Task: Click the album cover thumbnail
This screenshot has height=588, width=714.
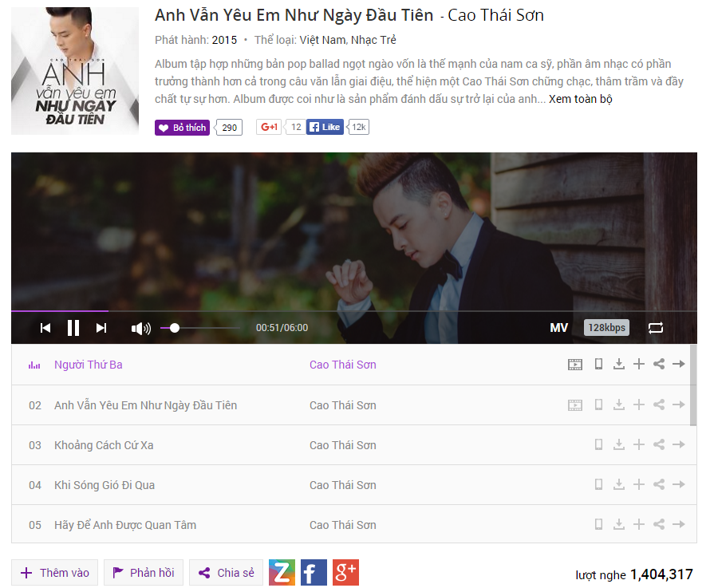Action: 75,70
